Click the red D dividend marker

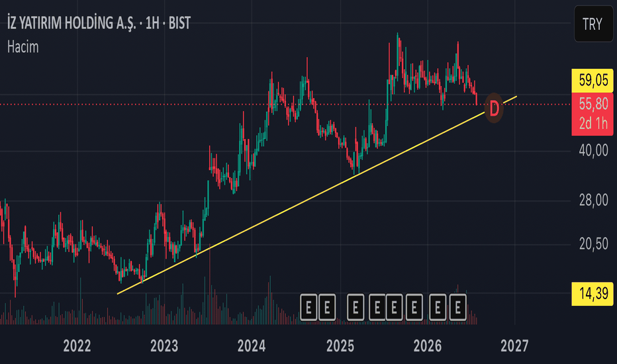point(494,108)
